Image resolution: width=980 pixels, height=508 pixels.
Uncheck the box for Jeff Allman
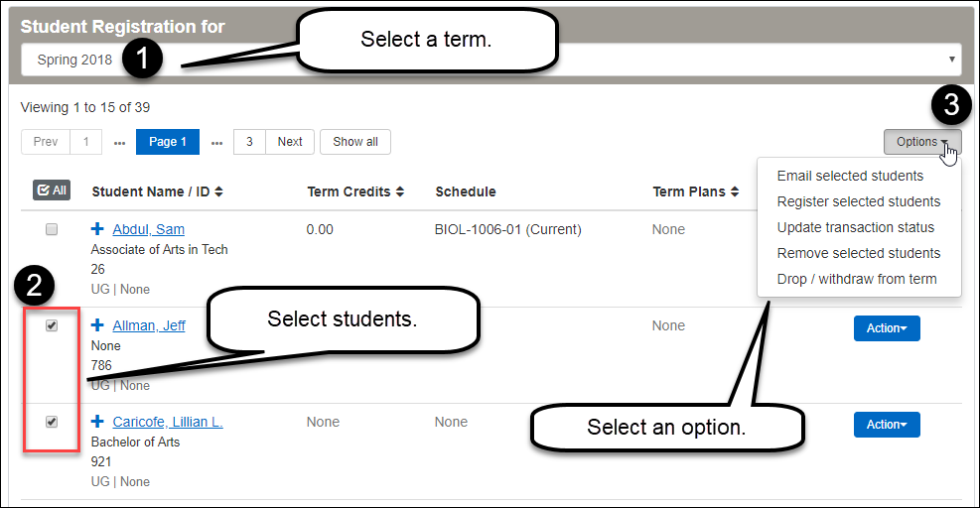point(52,325)
